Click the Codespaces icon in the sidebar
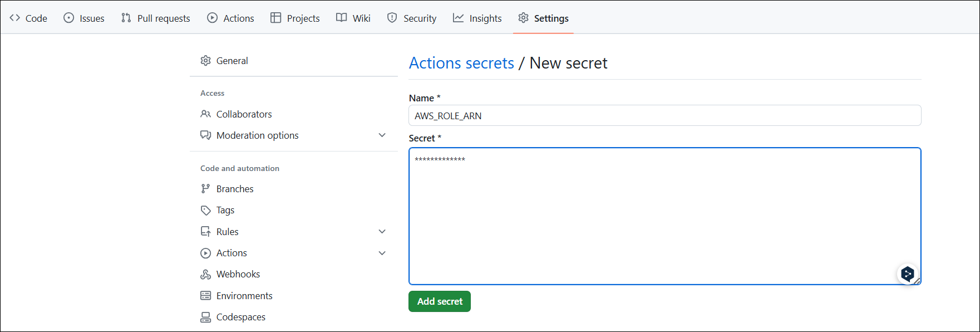Image resolution: width=980 pixels, height=332 pixels. pyautogui.click(x=206, y=316)
